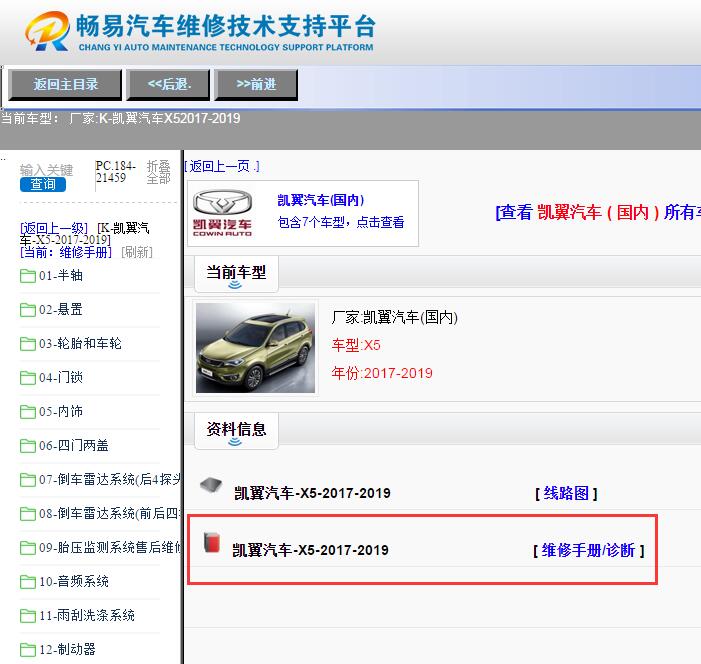Click the X5 car thumbnail image

coord(255,348)
